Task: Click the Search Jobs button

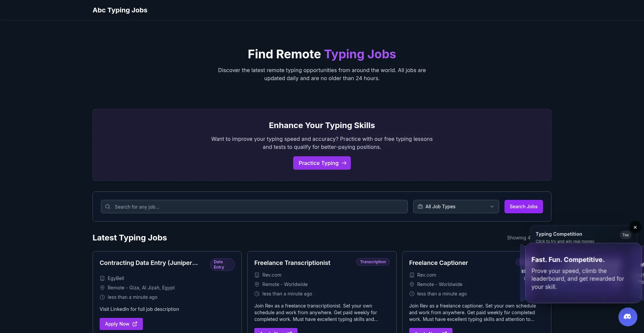Action: [524, 207]
